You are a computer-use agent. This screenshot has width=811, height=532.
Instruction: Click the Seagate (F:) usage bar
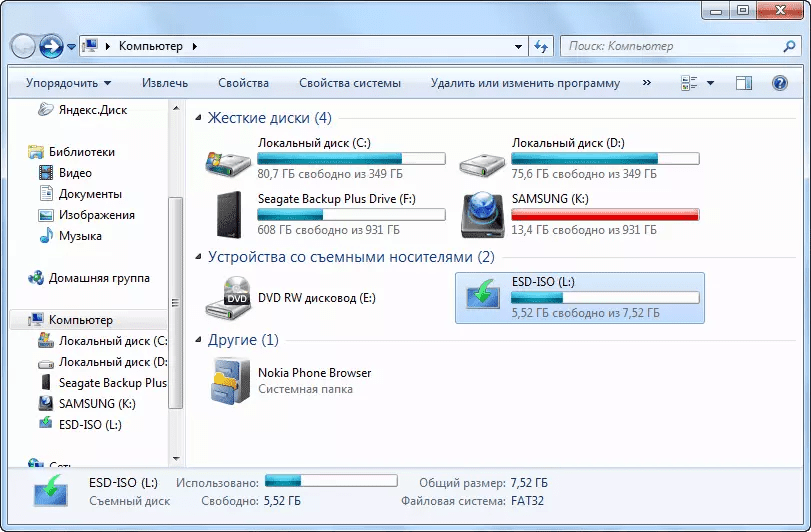pyautogui.click(x=351, y=214)
